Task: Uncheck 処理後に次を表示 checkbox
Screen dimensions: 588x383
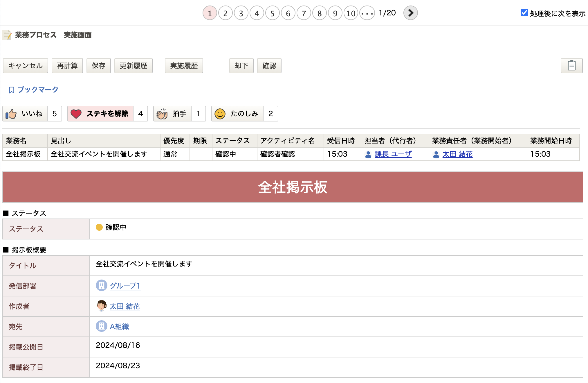Action: [x=524, y=13]
